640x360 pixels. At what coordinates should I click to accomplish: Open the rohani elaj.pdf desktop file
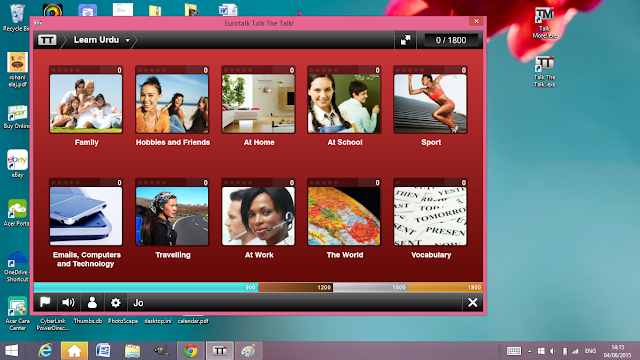[x=17, y=69]
